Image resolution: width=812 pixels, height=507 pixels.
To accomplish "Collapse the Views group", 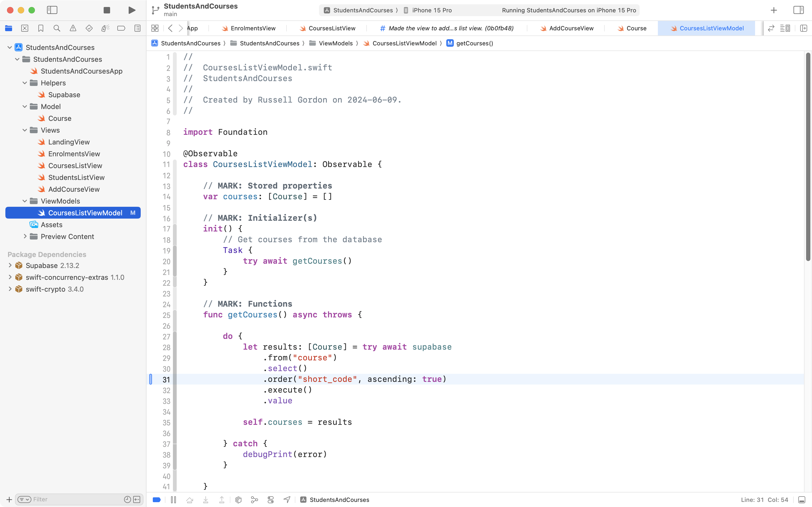I will coord(24,130).
